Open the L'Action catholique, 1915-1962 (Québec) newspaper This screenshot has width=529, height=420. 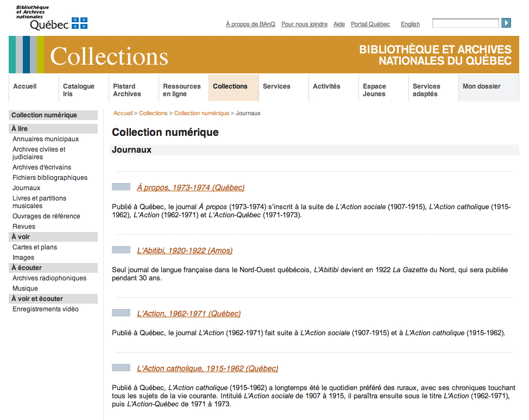pos(207,368)
